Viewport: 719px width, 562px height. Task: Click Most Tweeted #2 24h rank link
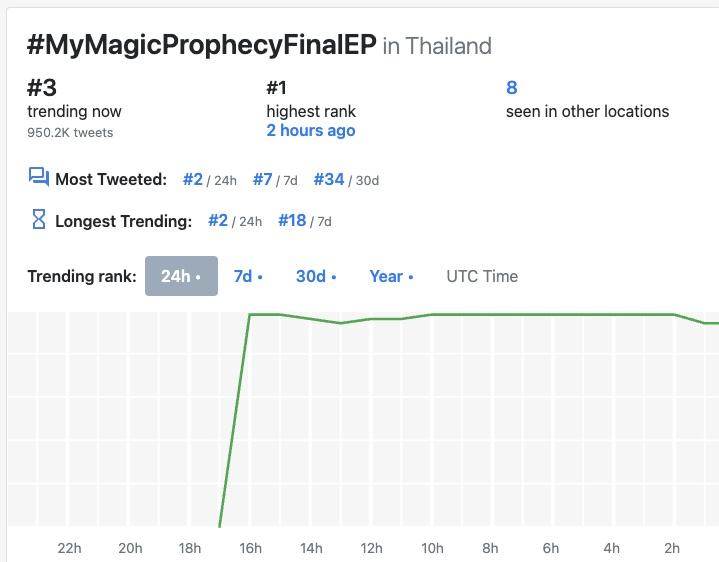tap(193, 179)
